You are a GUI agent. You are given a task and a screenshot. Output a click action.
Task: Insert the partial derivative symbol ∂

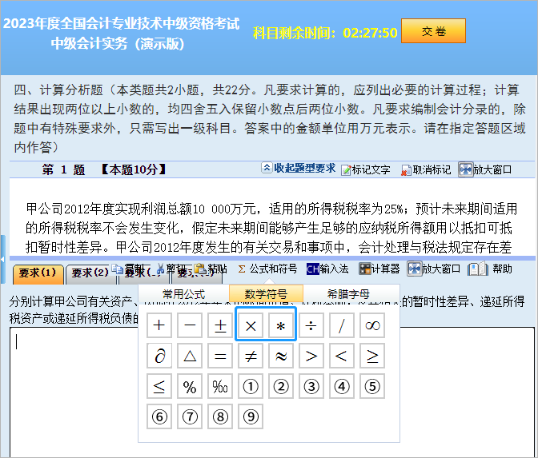pyautogui.click(x=159, y=356)
